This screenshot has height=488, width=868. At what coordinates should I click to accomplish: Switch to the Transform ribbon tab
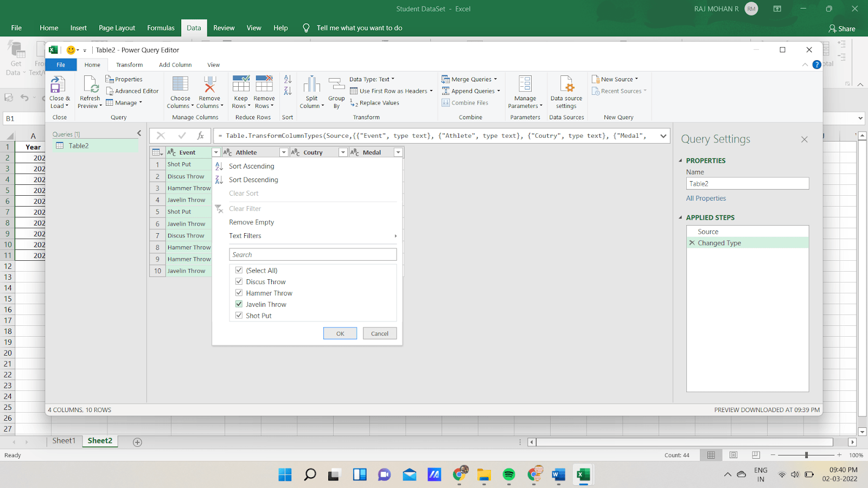pos(129,64)
